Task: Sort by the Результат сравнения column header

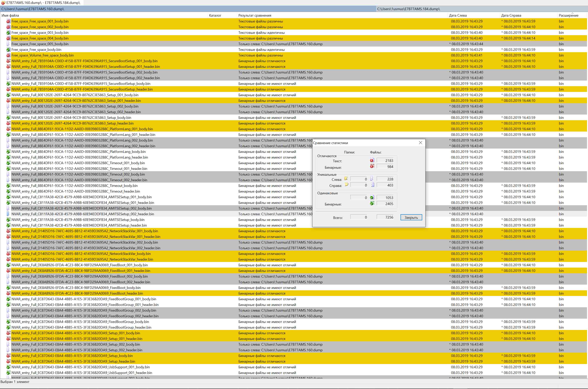Action: [x=255, y=15]
